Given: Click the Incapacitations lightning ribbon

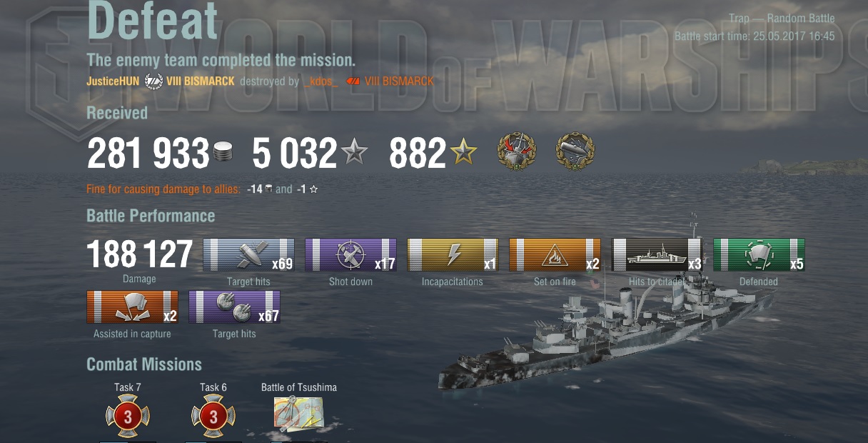Looking at the screenshot, I should (x=453, y=255).
